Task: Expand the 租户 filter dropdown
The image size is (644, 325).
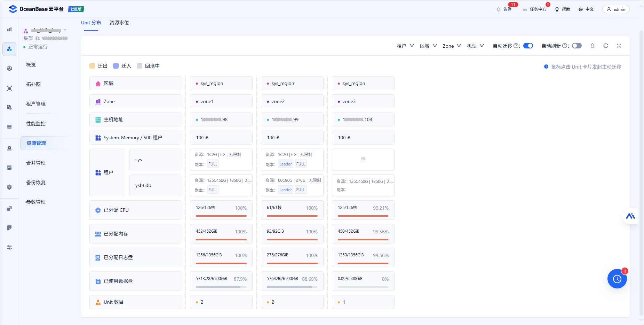Action: (405, 46)
